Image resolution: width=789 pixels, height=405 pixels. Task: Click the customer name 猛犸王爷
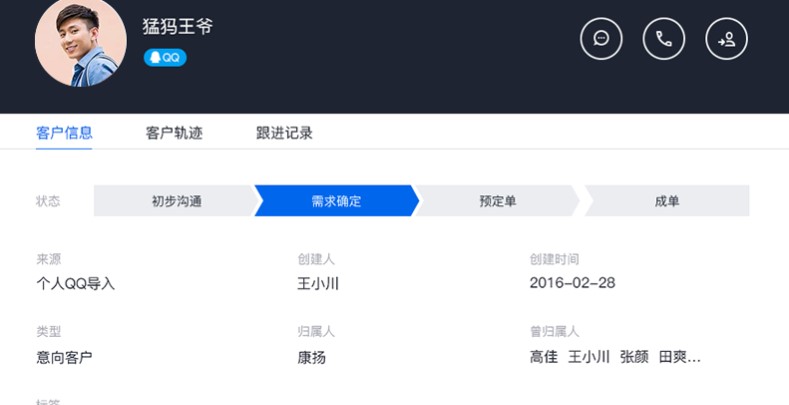tap(179, 26)
